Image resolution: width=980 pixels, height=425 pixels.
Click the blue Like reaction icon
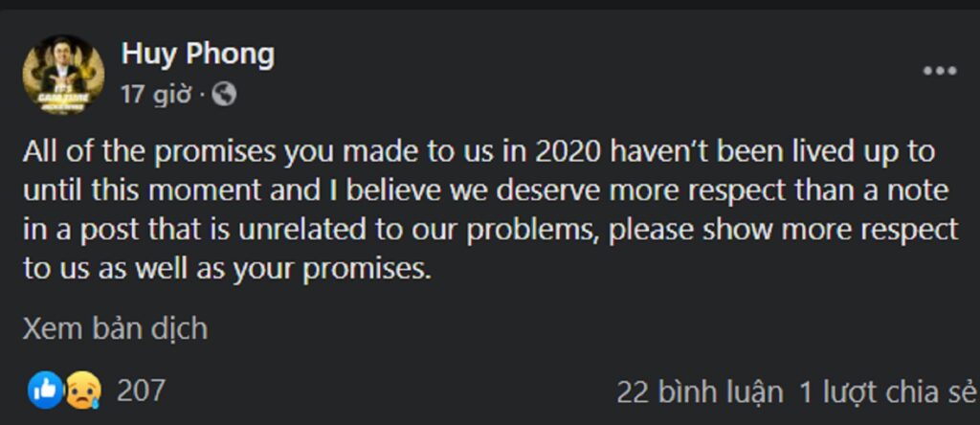[46, 391]
